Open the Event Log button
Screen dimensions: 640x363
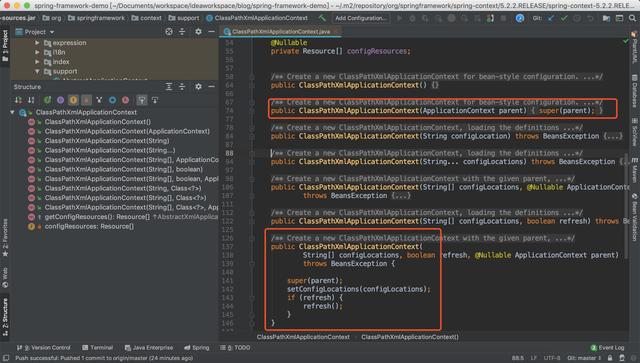(x=607, y=347)
